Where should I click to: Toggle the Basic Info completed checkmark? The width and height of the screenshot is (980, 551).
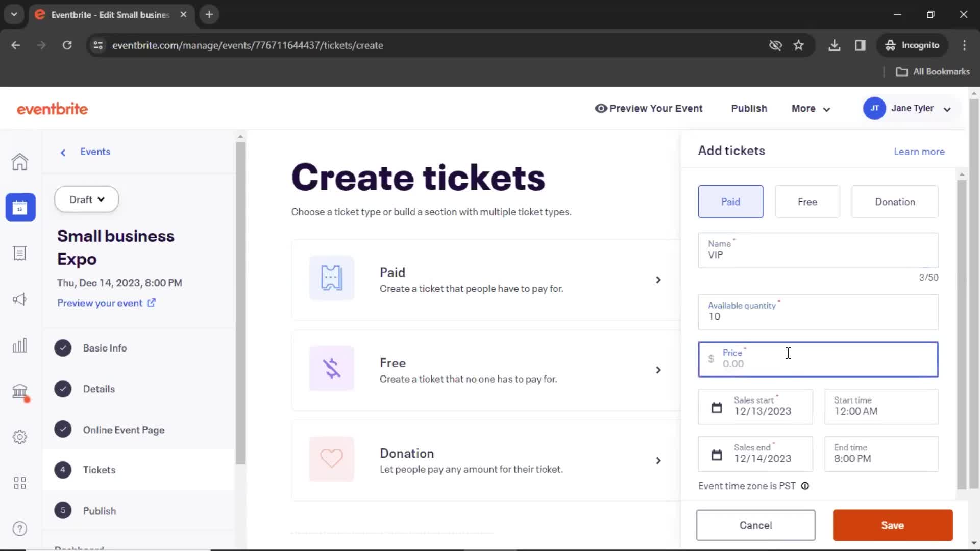coord(63,348)
